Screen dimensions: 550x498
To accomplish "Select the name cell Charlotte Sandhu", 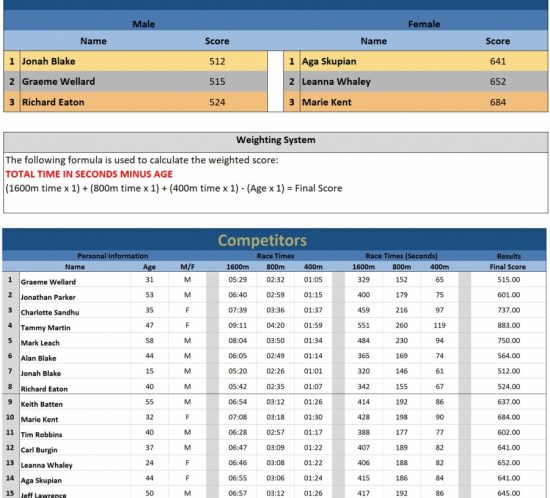I will point(50,312).
